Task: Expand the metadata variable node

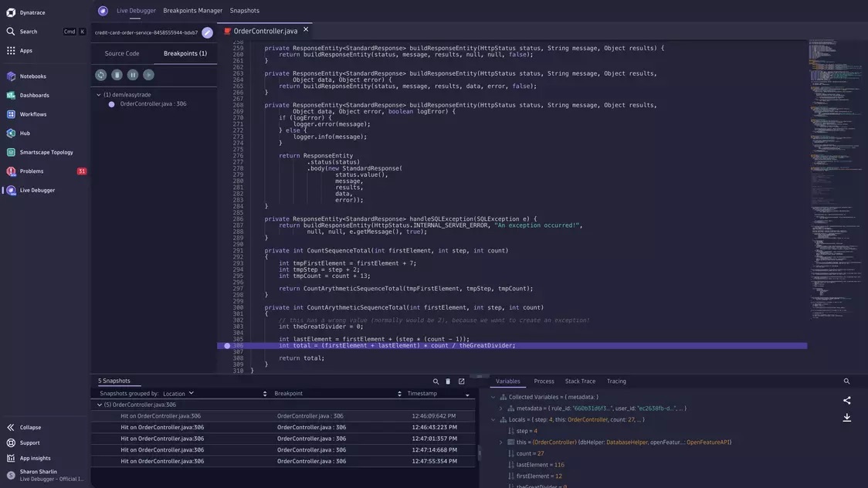Action: click(x=500, y=408)
